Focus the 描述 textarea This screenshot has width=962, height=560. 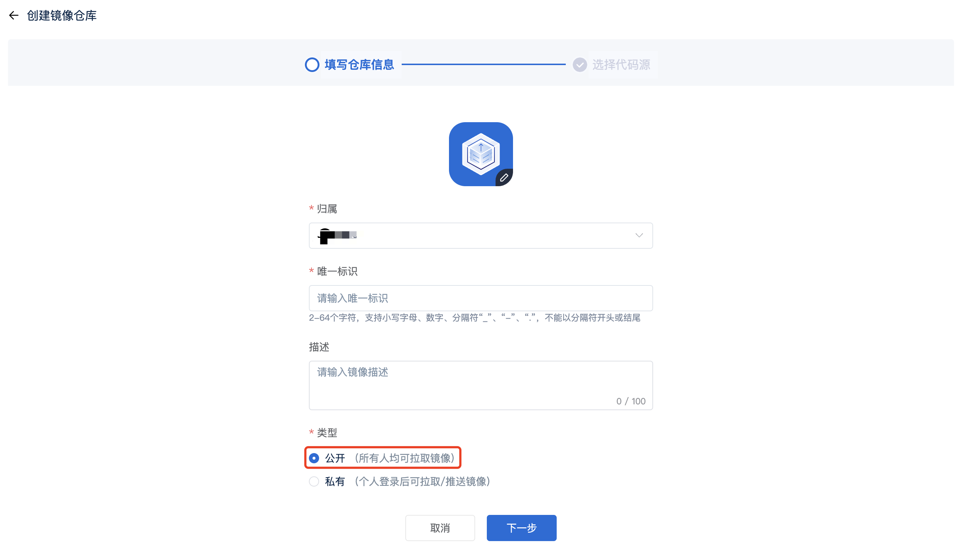tap(481, 385)
